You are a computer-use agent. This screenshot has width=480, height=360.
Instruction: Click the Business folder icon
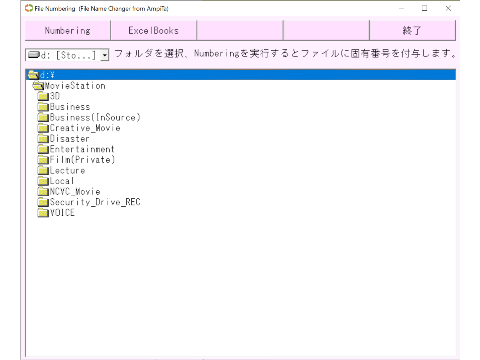pos(43,107)
